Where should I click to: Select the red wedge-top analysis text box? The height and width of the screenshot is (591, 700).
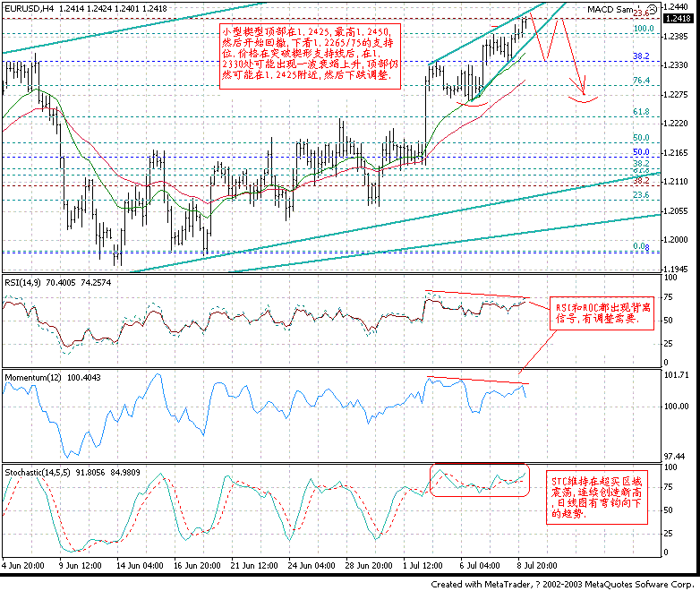pyautogui.click(x=311, y=56)
